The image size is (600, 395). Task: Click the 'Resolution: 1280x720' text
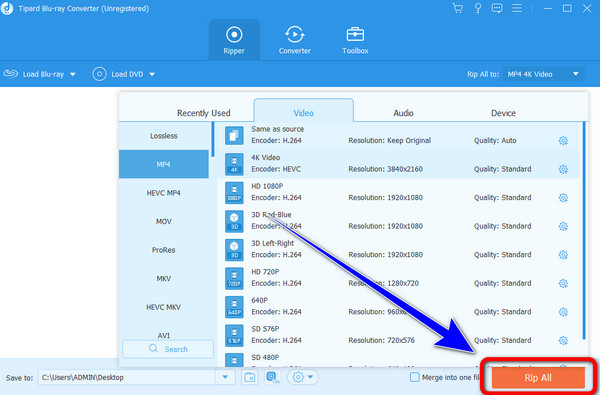(x=383, y=283)
